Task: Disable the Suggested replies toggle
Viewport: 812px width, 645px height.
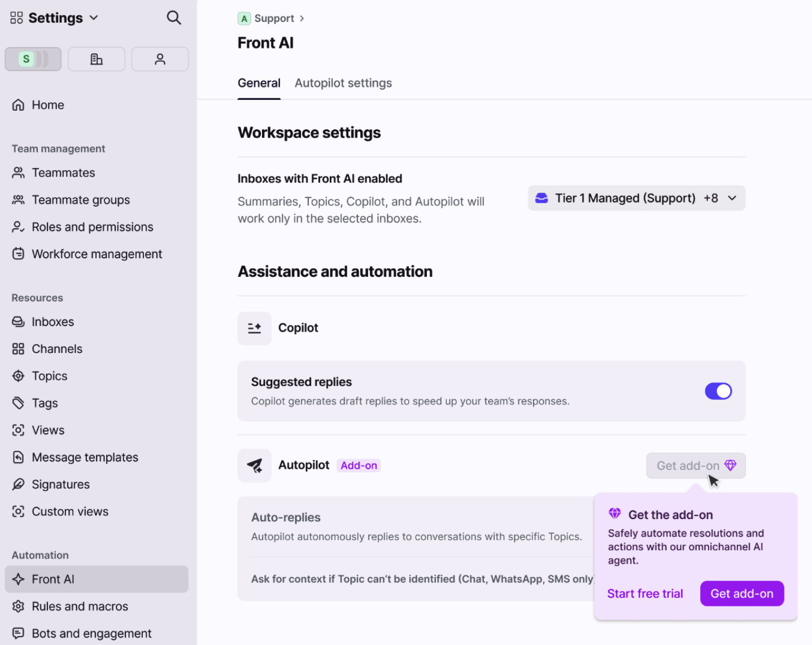Action: [x=718, y=391]
